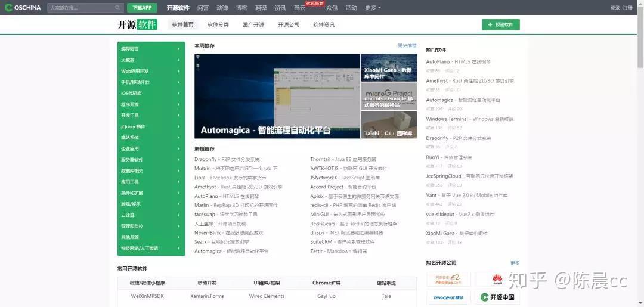Expand the 手机/移动开发 sidebar category
Viewport: 644px width, 307px height.
click(151, 82)
